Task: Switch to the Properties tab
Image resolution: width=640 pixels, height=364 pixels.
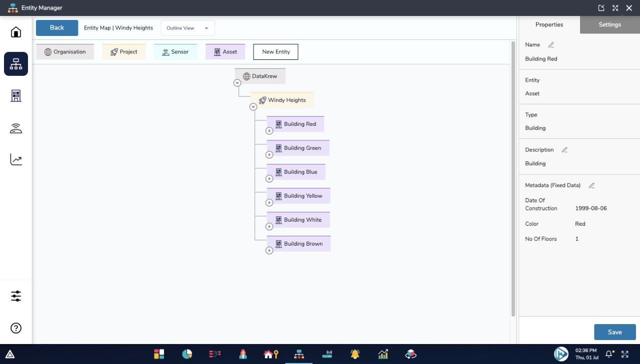Action: (549, 24)
